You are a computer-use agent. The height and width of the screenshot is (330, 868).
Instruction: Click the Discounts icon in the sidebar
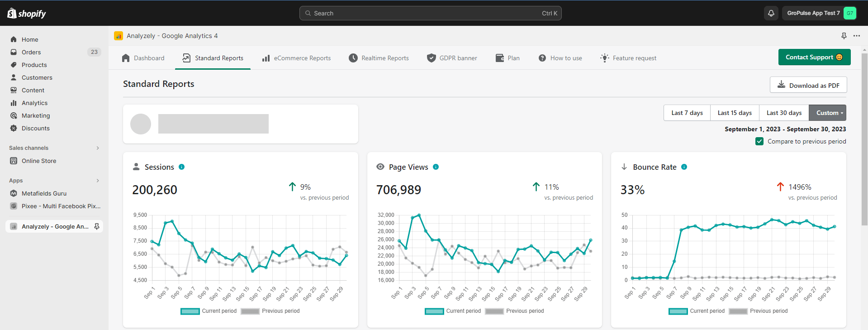[x=14, y=128]
